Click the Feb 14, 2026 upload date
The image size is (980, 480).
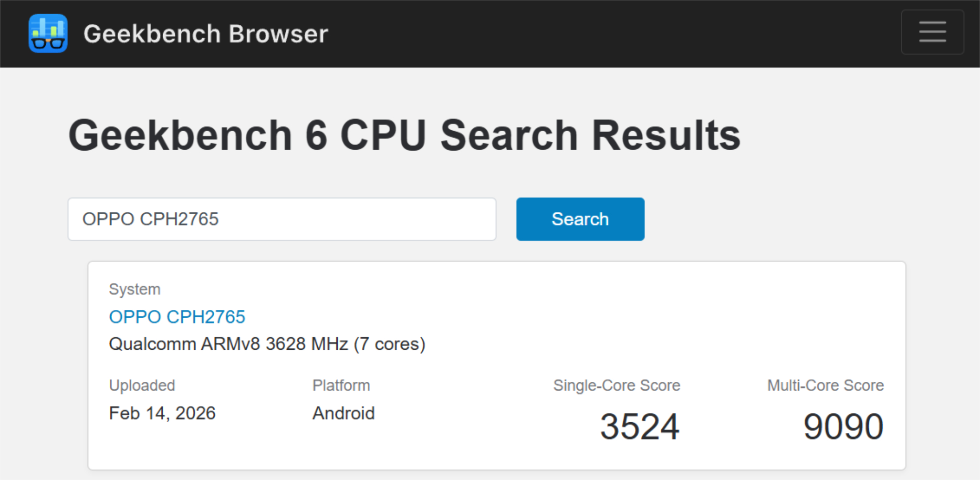162,413
